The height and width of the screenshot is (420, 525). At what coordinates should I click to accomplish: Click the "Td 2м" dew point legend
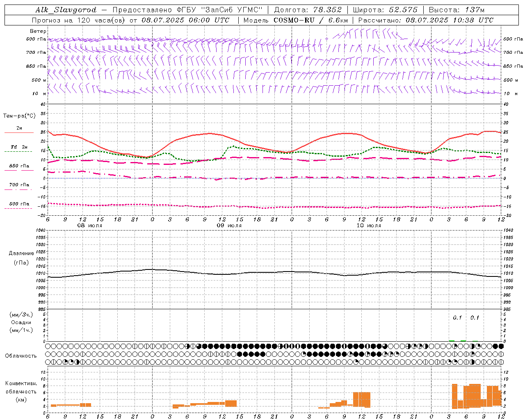[19, 147]
